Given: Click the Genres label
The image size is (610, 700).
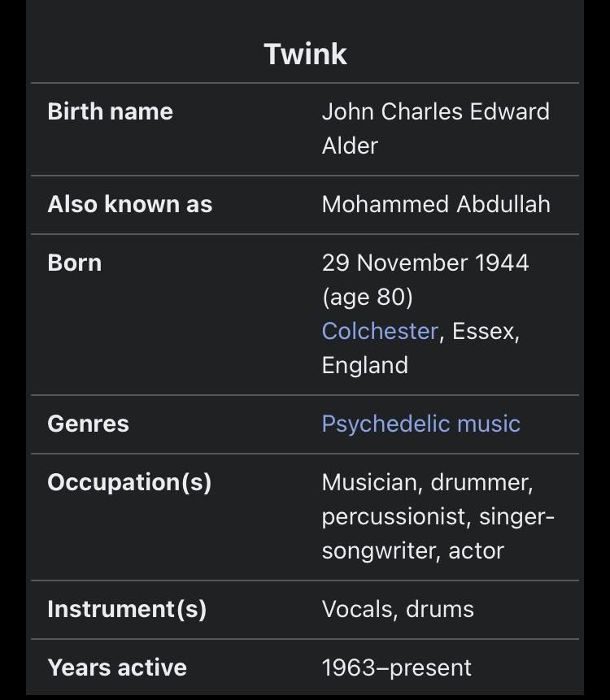Looking at the screenshot, I should coord(88,424).
